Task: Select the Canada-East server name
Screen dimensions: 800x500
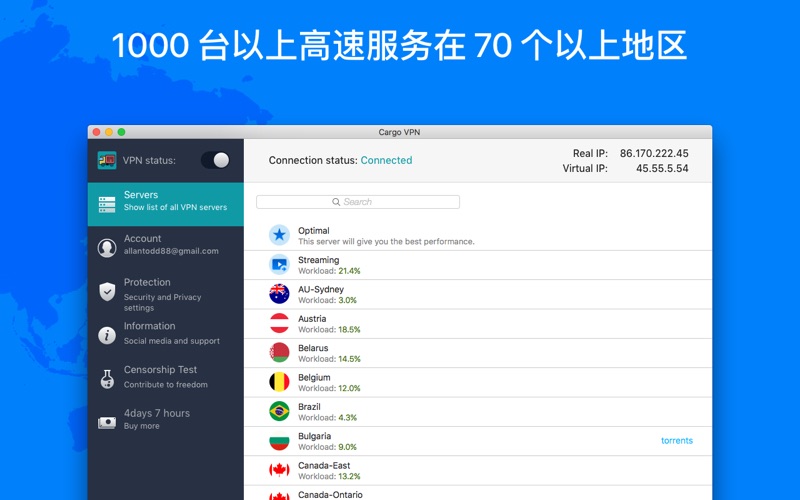Action: pyautogui.click(x=324, y=465)
